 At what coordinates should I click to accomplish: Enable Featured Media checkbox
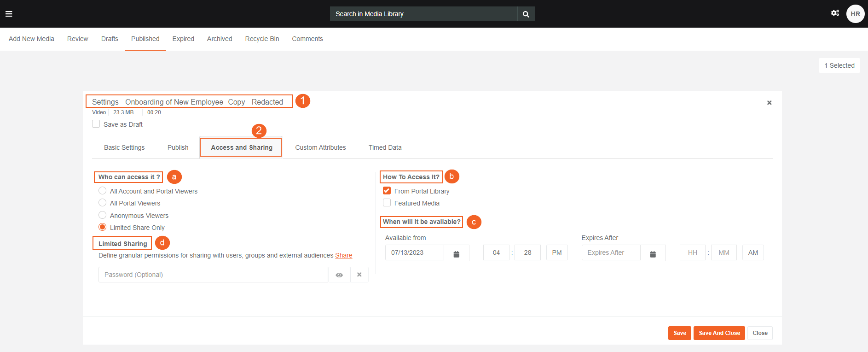click(x=387, y=203)
